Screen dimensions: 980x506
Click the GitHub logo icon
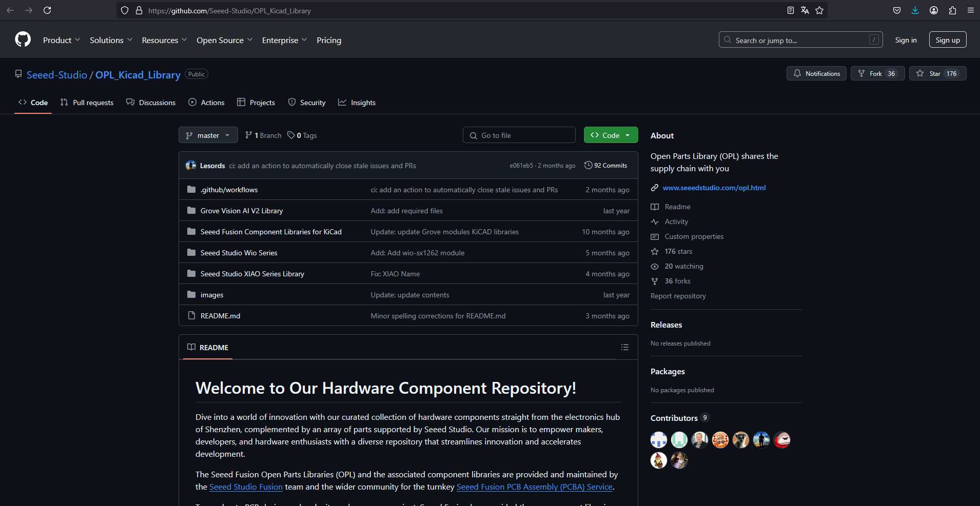coord(22,39)
